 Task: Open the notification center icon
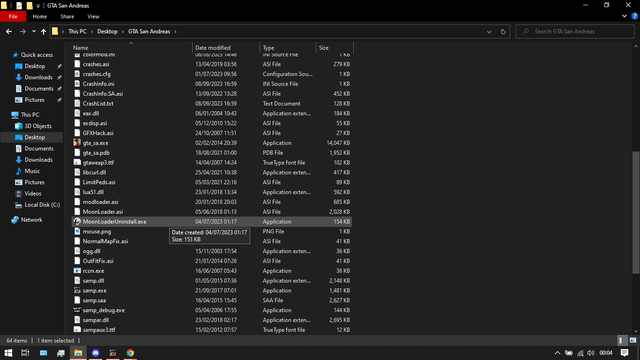(x=624, y=353)
